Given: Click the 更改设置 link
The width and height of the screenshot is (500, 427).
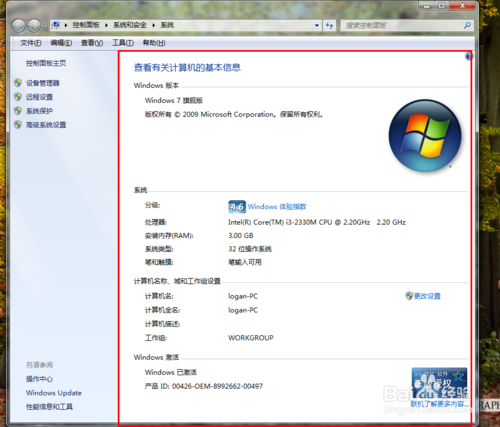Looking at the screenshot, I should pos(427,296).
